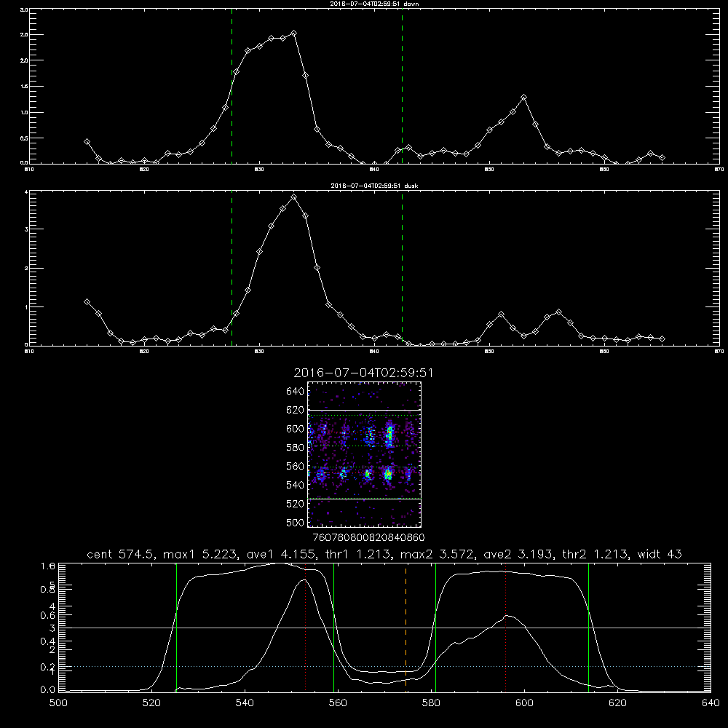
Task: Click the solid green line near 560 in bottom plot
Action: [x=334, y=628]
